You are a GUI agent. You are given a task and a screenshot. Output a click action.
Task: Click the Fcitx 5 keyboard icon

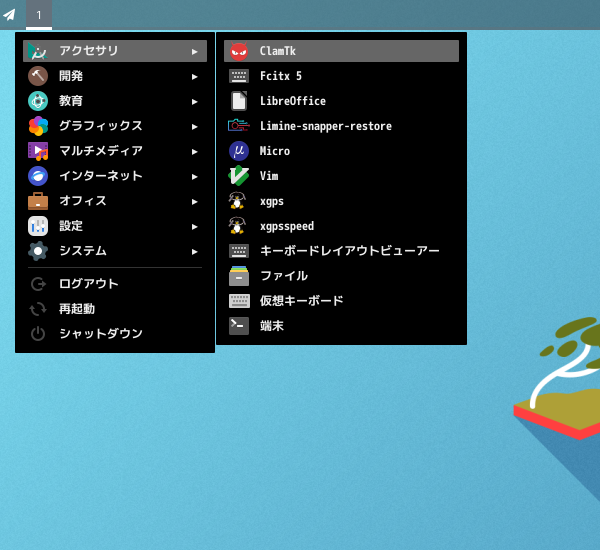(x=239, y=76)
